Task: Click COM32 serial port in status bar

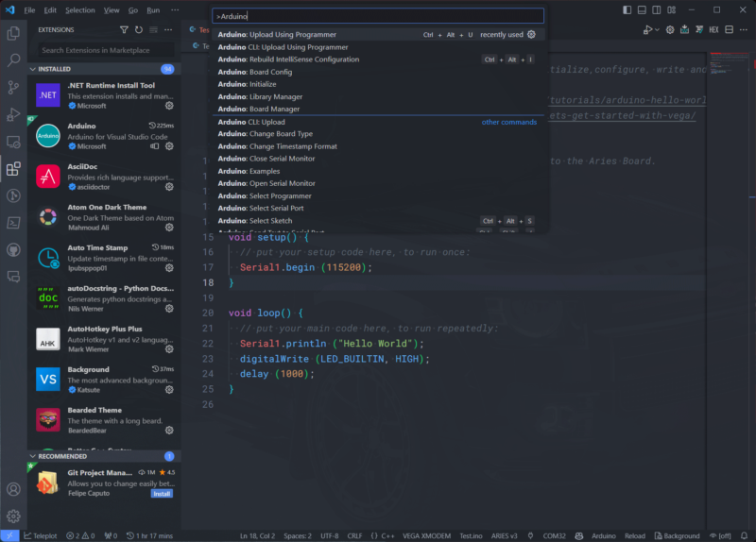Action: coord(554,535)
